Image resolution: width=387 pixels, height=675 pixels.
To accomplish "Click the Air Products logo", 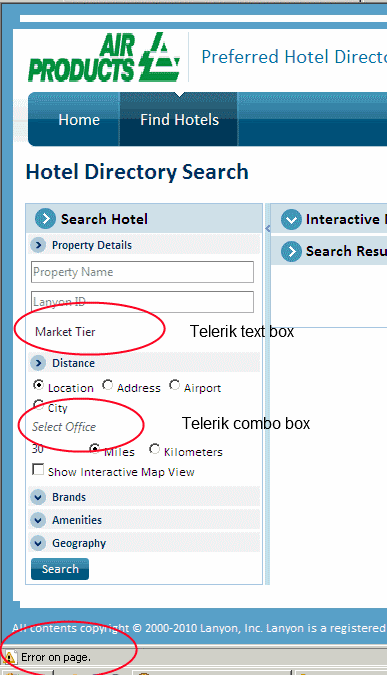I will 104,57.
